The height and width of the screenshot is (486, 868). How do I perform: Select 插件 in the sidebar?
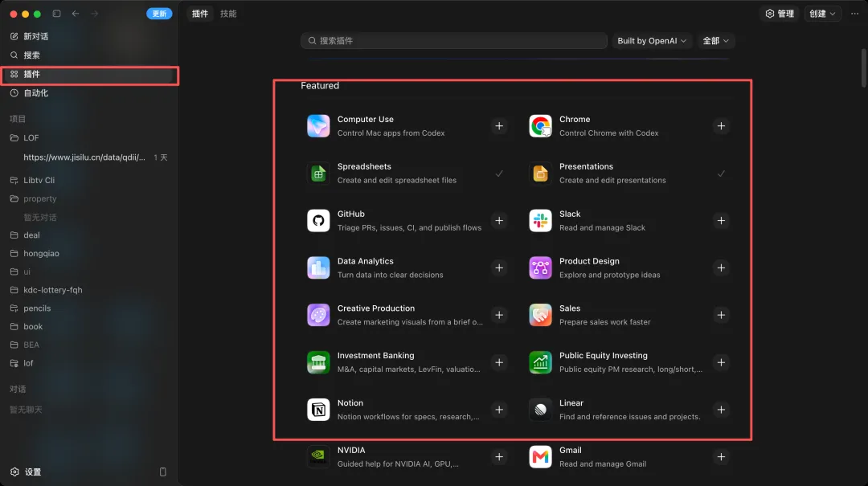[x=88, y=74]
